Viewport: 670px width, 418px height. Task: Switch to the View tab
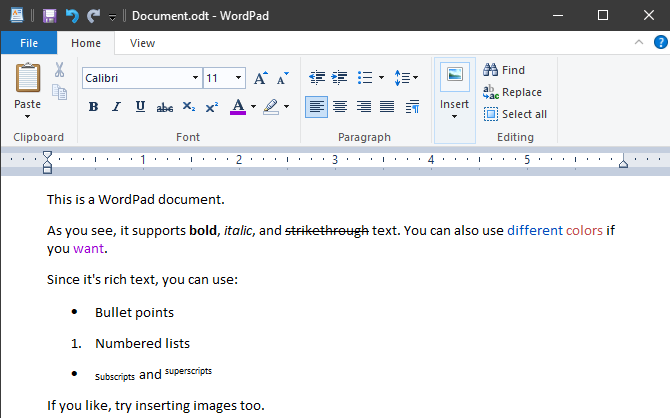coord(142,43)
